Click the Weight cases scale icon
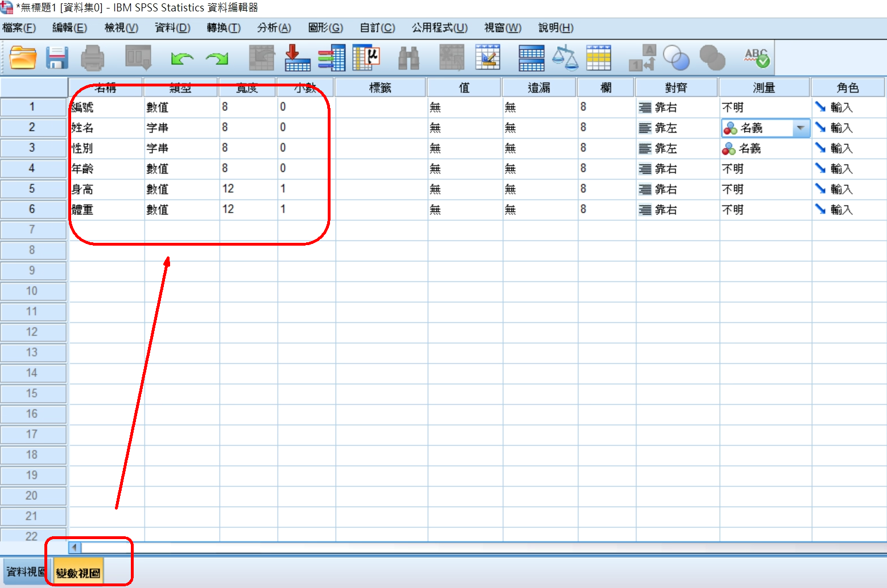 [565, 58]
